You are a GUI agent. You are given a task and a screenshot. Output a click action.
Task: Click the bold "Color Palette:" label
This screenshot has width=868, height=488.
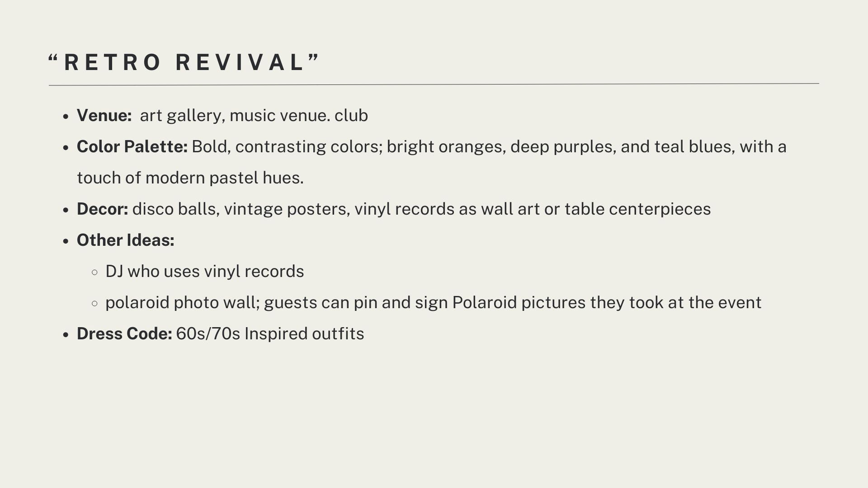[x=132, y=147]
